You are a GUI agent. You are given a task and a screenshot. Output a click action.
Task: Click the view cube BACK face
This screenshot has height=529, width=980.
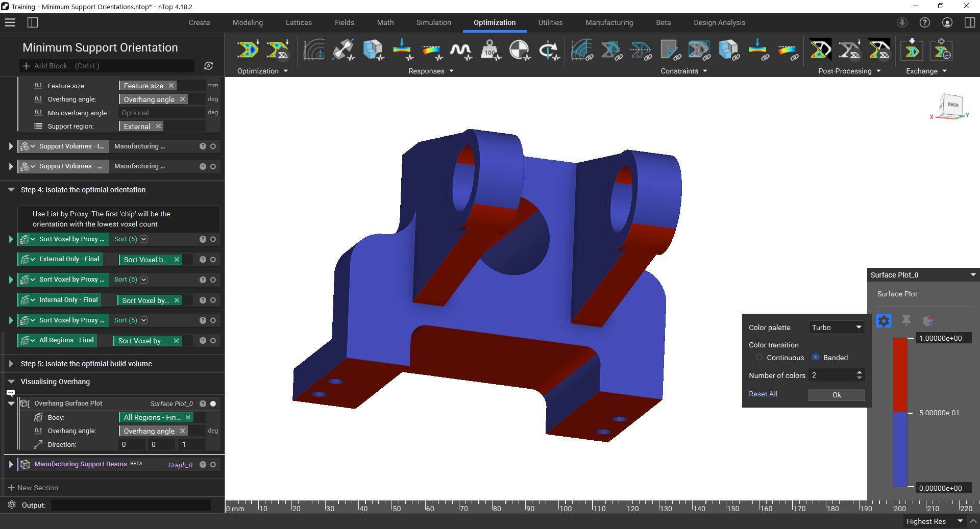[952, 105]
